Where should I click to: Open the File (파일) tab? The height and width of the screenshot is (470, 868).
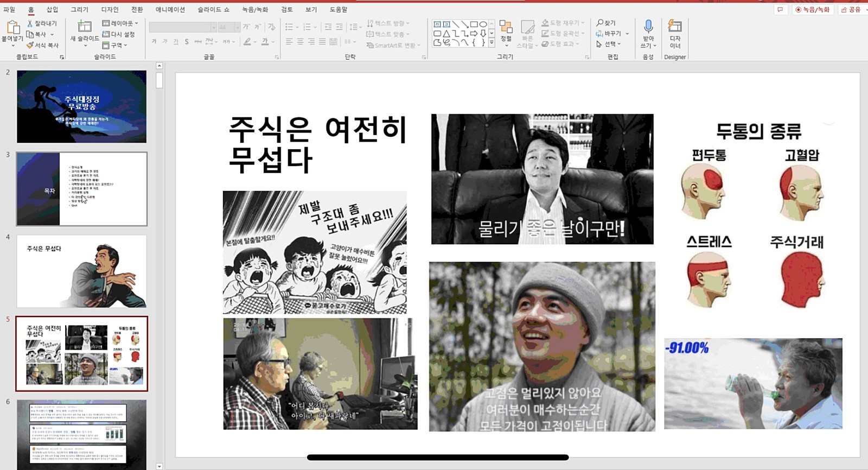[x=9, y=9]
